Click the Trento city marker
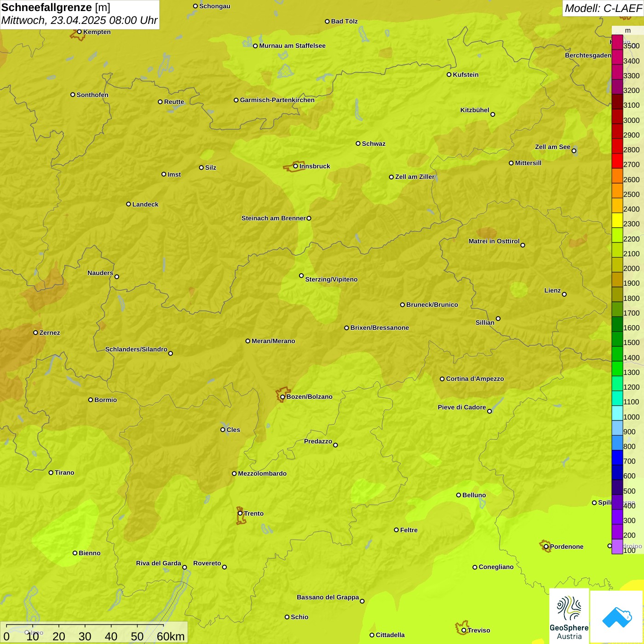 240,513
